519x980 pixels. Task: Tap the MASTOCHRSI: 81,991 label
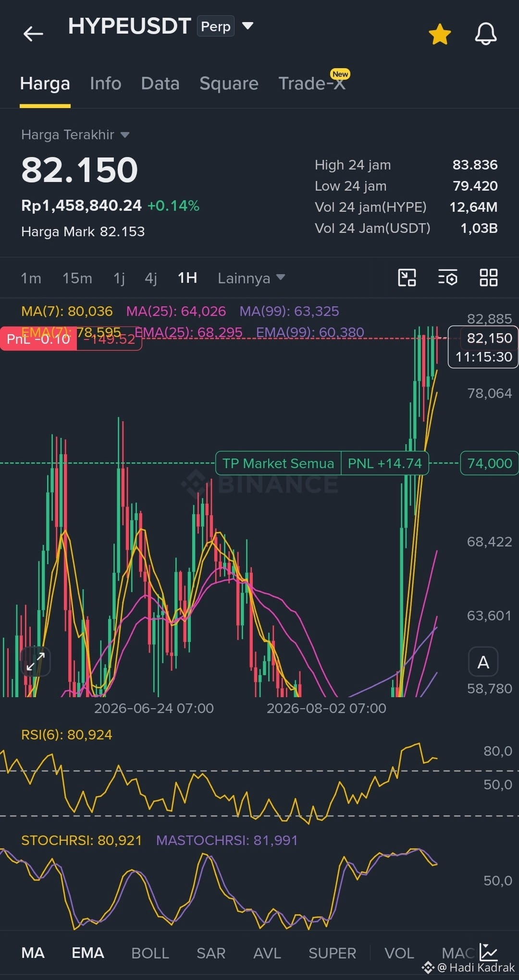pos(227,840)
